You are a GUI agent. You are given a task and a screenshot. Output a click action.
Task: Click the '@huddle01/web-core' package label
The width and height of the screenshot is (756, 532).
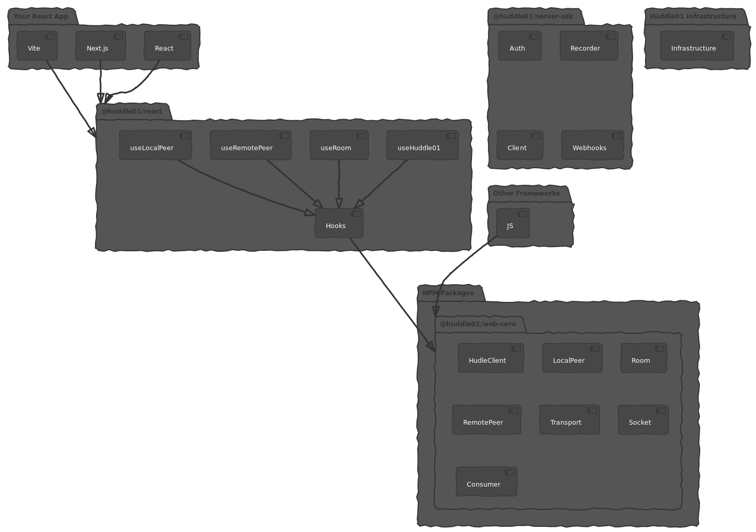[478, 324]
